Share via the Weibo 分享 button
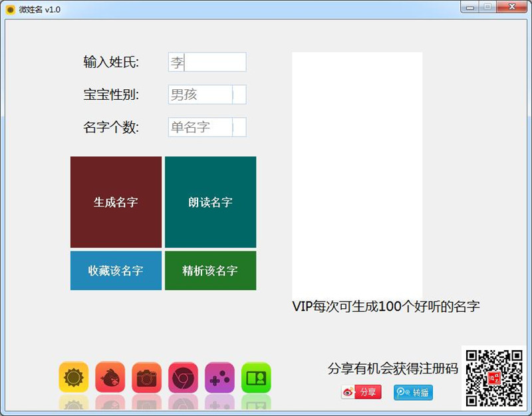The height and width of the screenshot is (416, 532). [x=361, y=392]
